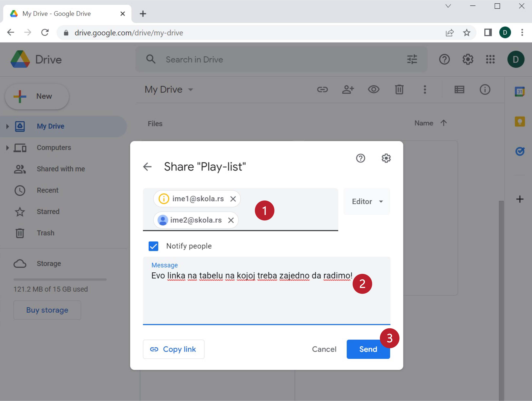Screen dimensions: 532x401
Task: Click the add person share icon
Action: (x=348, y=90)
